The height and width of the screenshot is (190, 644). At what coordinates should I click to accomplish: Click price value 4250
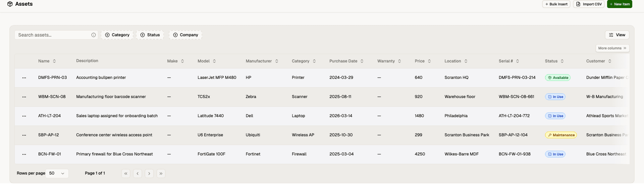(x=420, y=154)
